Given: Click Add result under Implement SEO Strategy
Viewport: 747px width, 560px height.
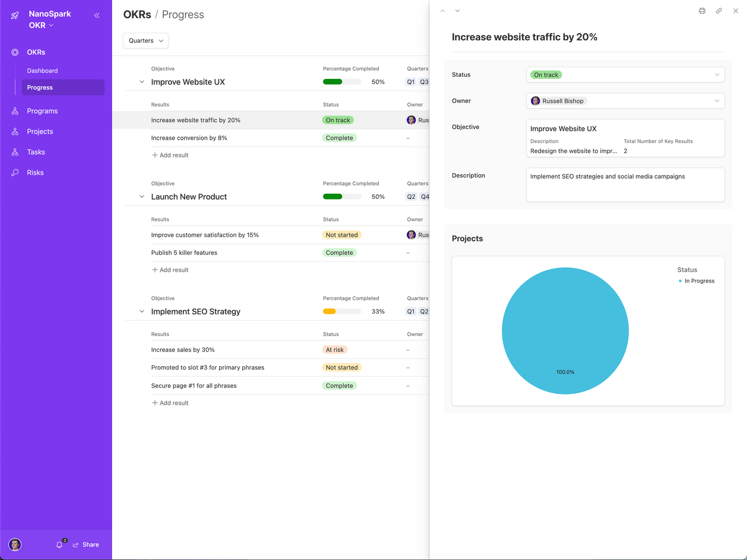Looking at the screenshot, I should [x=170, y=403].
